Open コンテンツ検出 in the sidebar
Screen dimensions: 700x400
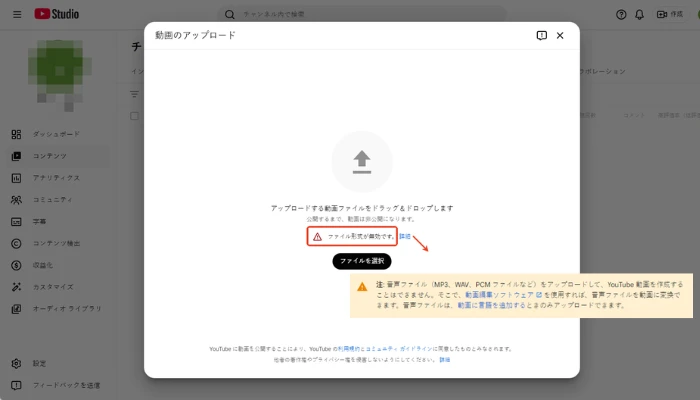tap(56, 243)
